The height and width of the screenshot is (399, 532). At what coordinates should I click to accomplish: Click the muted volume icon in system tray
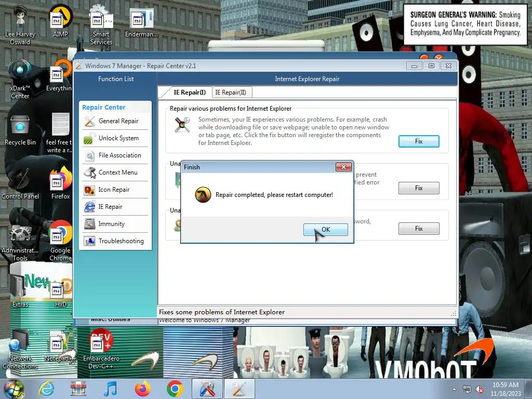(480, 390)
